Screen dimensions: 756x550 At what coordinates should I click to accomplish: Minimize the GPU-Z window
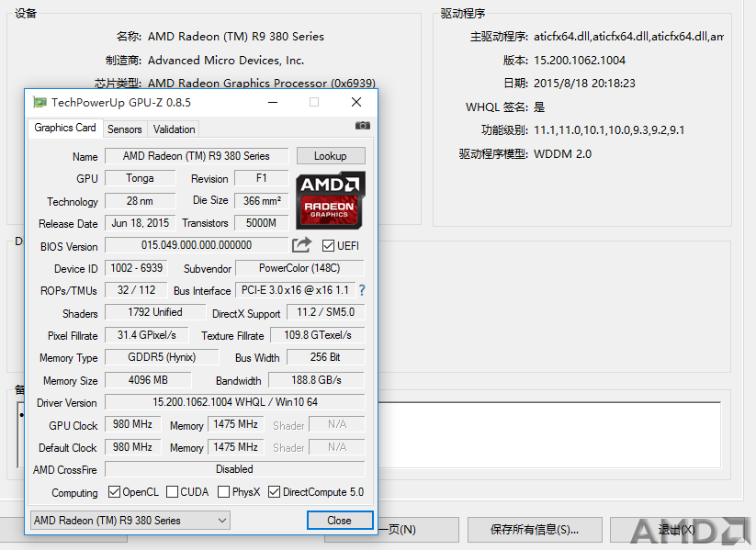[x=273, y=102]
